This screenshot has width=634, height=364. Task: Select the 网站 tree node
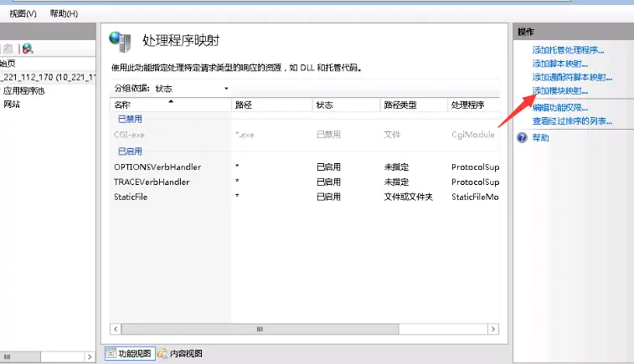click(x=12, y=105)
